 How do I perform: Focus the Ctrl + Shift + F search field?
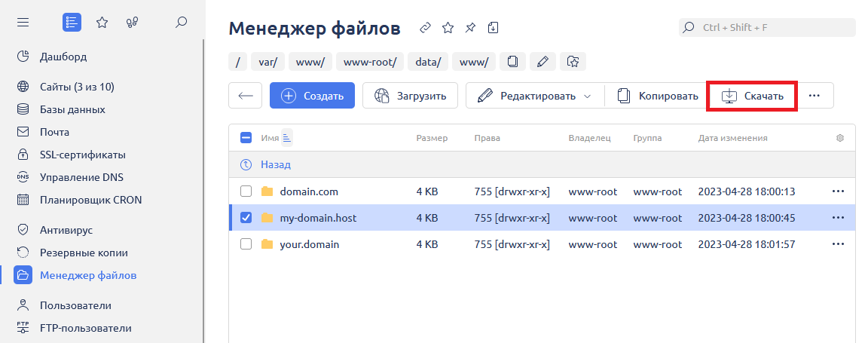pyautogui.click(x=767, y=27)
